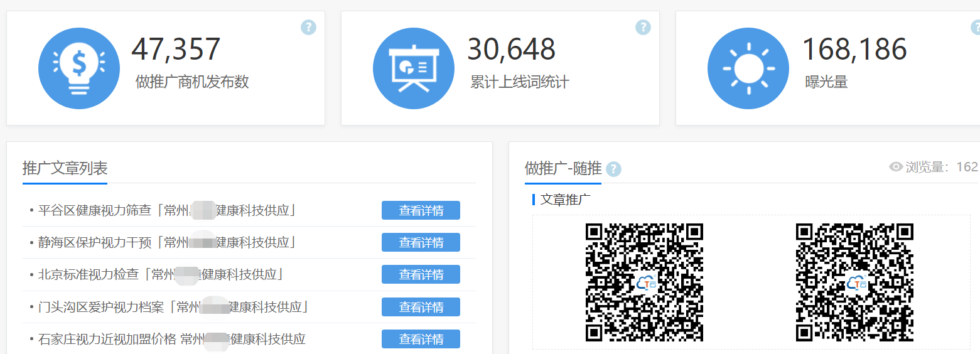View details for 石家庄视力近视加盟价格 article
The height and width of the screenshot is (354, 980).
(x=421, y=339)
